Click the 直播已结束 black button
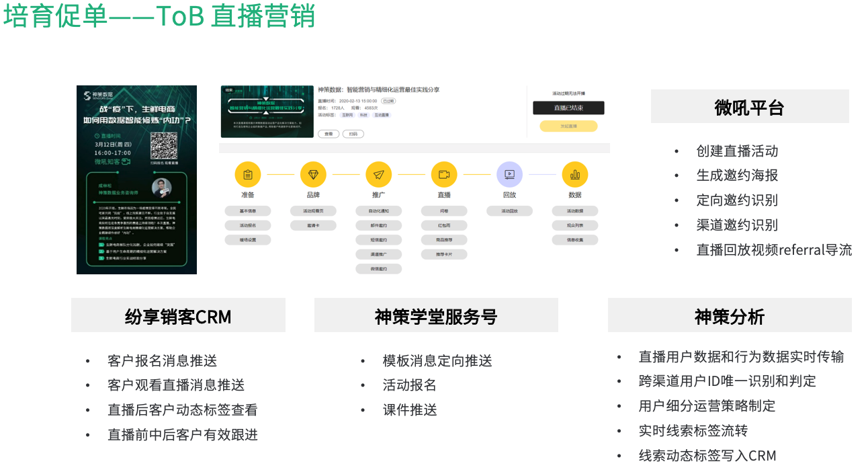Image resolution: width=868 pixels, height=474 pixels. pos(568,108)
